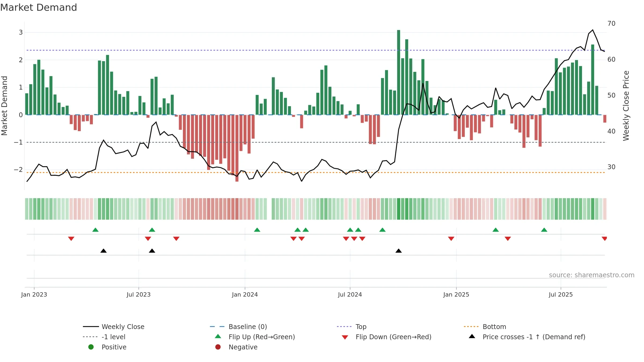Click the Jul 2023 axis label

pos(138,294)
